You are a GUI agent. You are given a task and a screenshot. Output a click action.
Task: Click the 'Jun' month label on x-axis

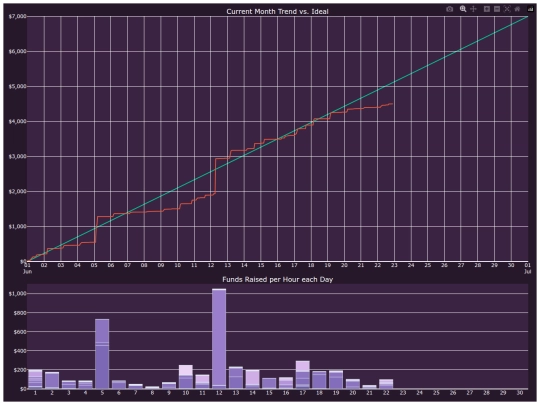click(x=27, y=271)
